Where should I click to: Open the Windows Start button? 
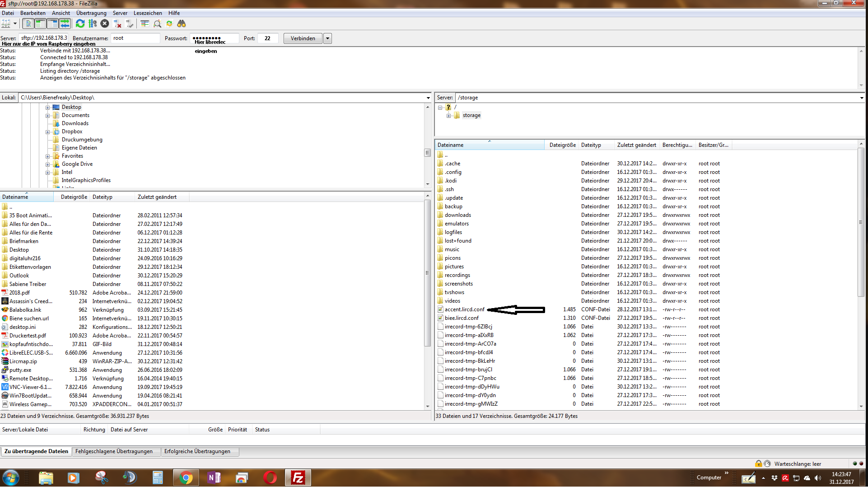pyautogui.click(x=10, y=478)
